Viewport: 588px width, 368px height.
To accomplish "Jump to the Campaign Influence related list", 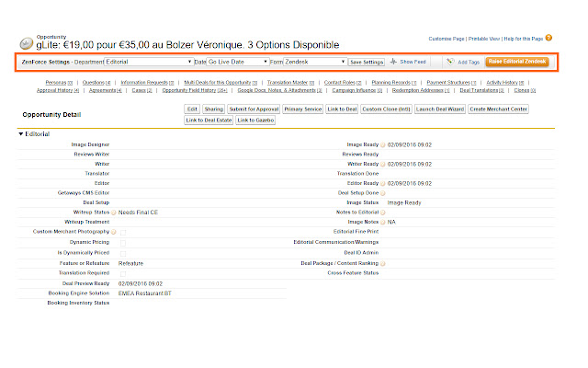I will (x=357, y=90).
